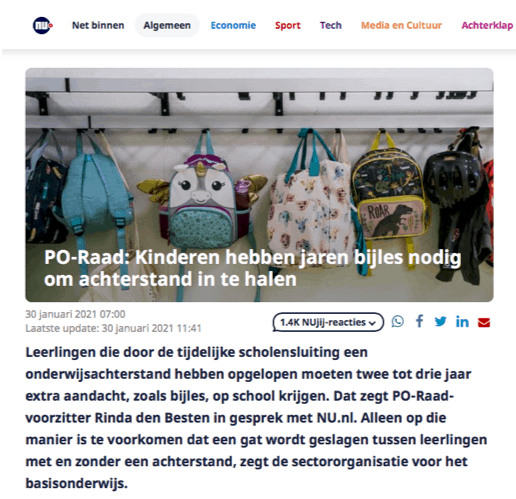Share article via email envelope icon
The image size is (516, 499).
[x=484, y=322]
